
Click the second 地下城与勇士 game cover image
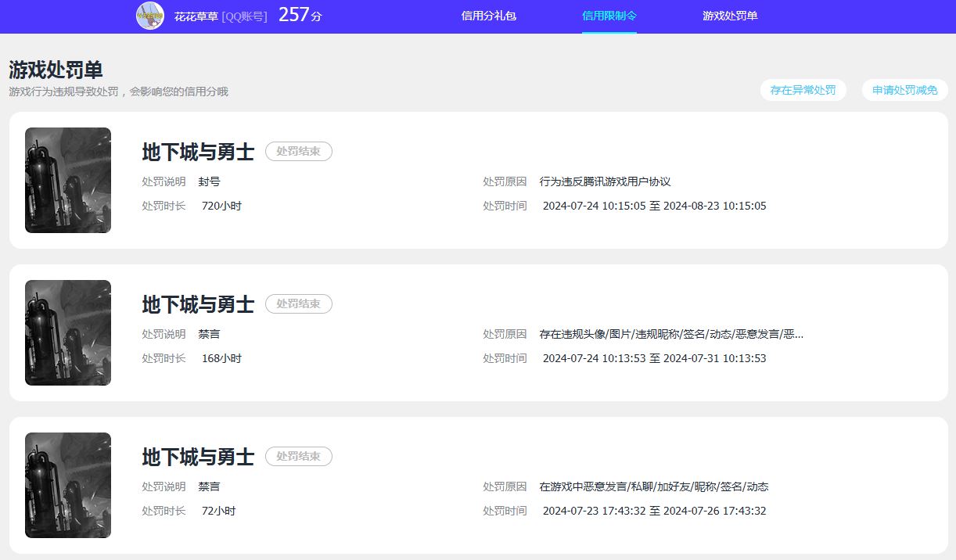67,332
